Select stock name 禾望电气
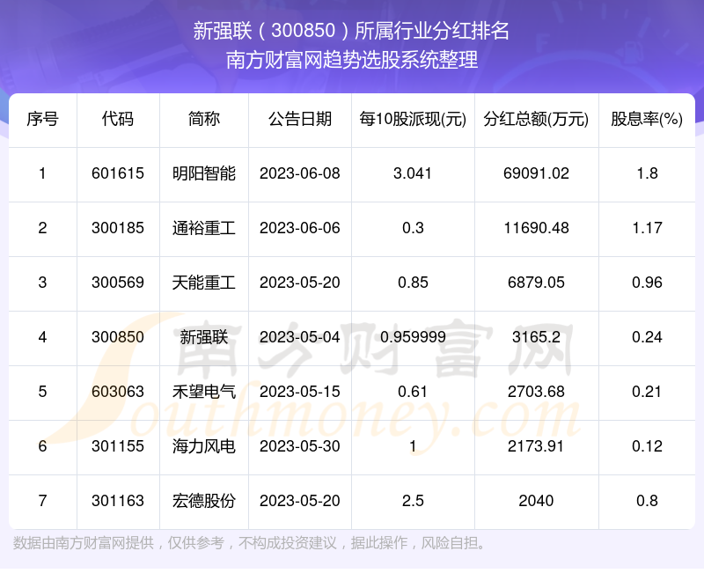Screen dimensions: 704x588 click(x=204, y=392)
